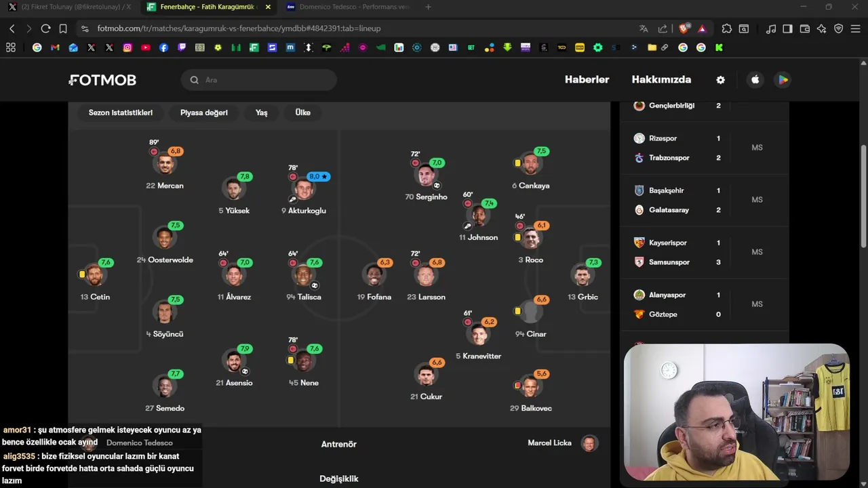This screenshot has height=488, width=868.
Task: Toggle the browser sidebar panel
Action: click(787, 28)
